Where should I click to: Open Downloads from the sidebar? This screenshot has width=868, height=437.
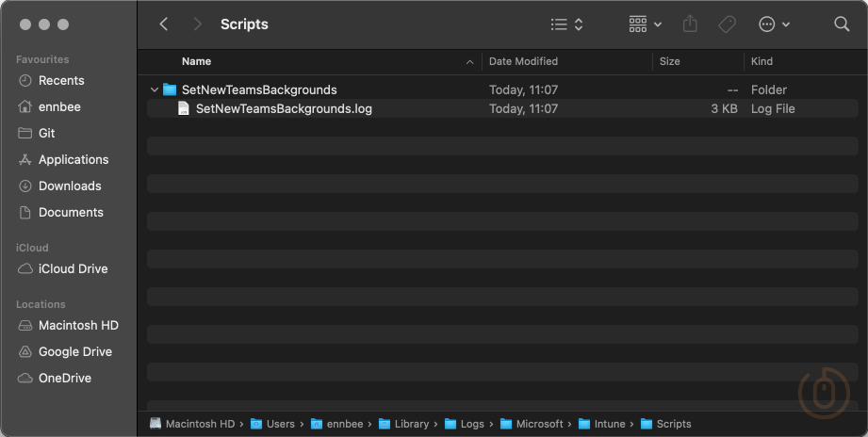click(x=70, y=186)
